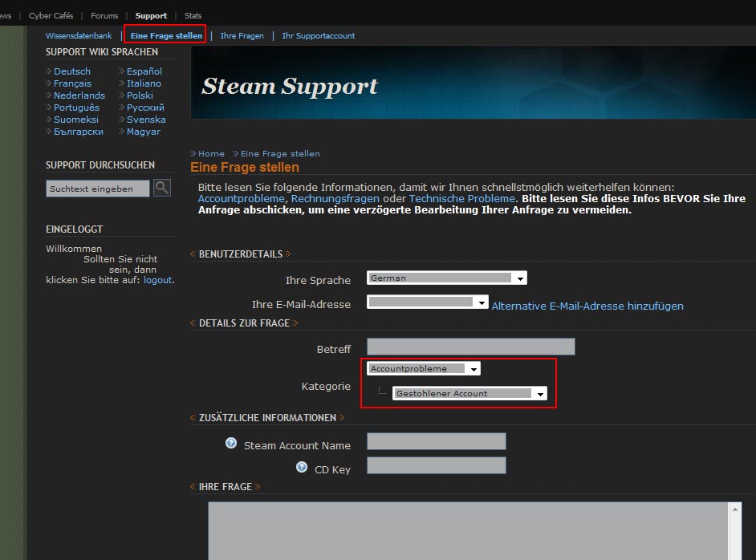Screen dimensions: 756x560
Task: Select Suomeksi wiki language
Action: pyautogui.click(x=75, y=120)
